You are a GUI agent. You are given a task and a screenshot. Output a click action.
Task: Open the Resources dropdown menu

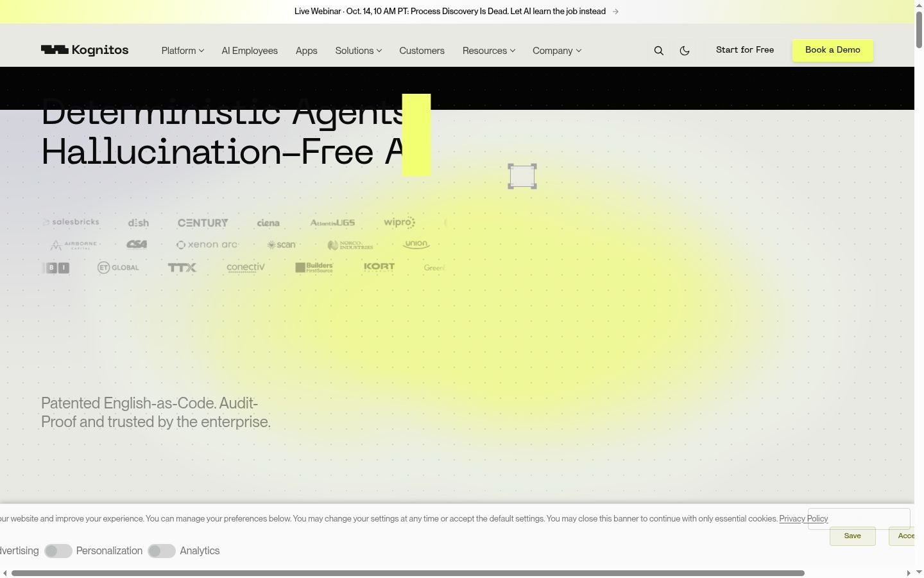(x=489, y=51)
